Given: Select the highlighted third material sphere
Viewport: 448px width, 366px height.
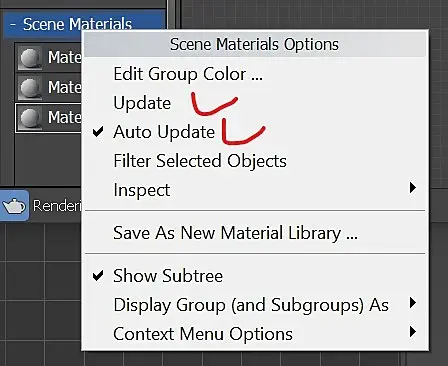Looking at the screenshot, I should 30,118.
